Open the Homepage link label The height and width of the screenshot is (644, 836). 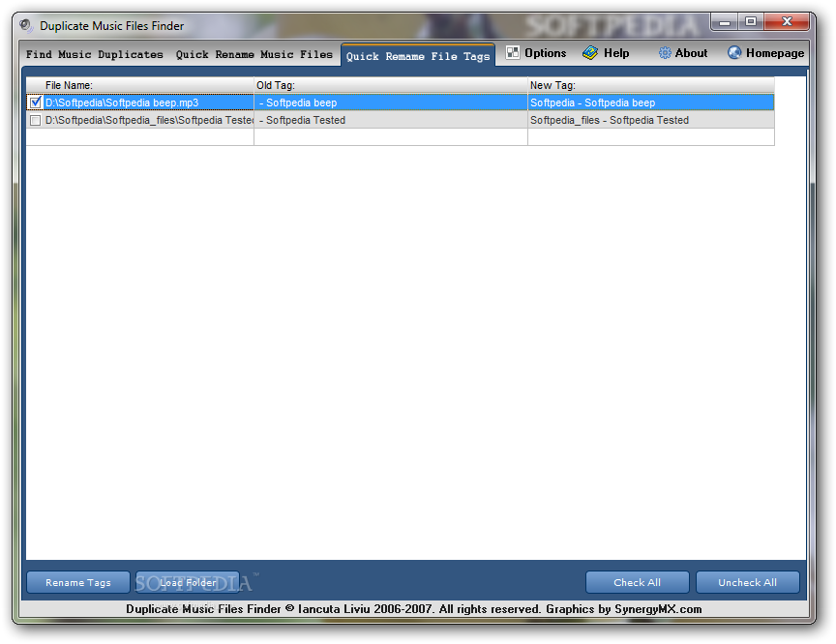tap(775, 53)
